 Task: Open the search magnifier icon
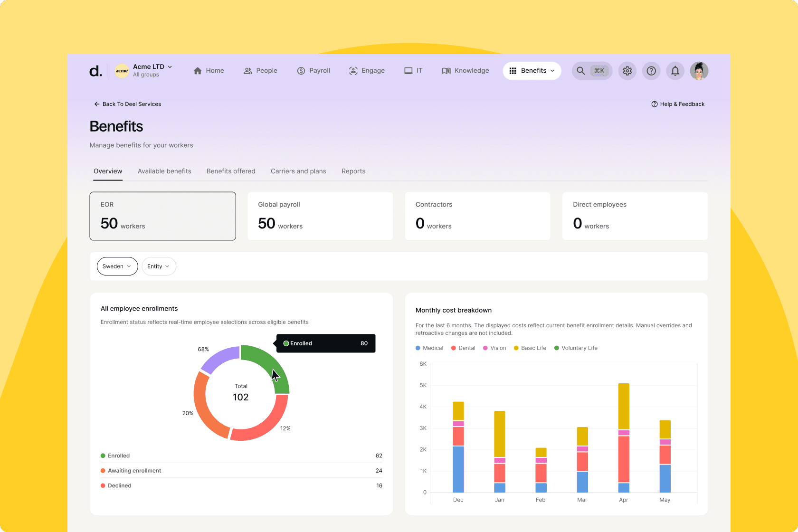click(x=580, y=70)
